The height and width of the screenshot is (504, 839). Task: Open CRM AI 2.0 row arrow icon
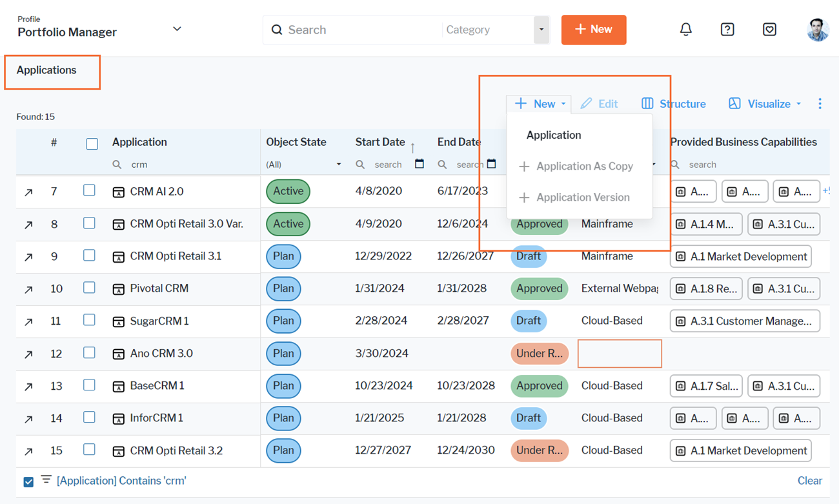pos(28,192)
